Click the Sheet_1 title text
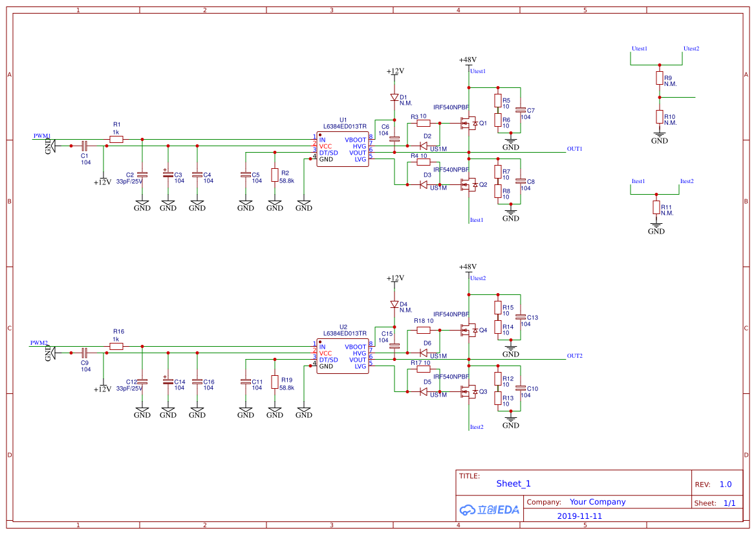 [x=513, y=483]
